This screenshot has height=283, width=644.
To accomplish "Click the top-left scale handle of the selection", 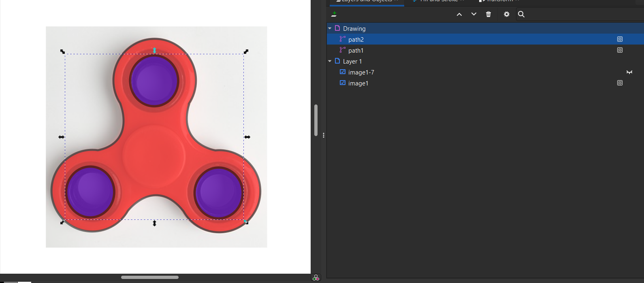I will (x=62, y=51).
